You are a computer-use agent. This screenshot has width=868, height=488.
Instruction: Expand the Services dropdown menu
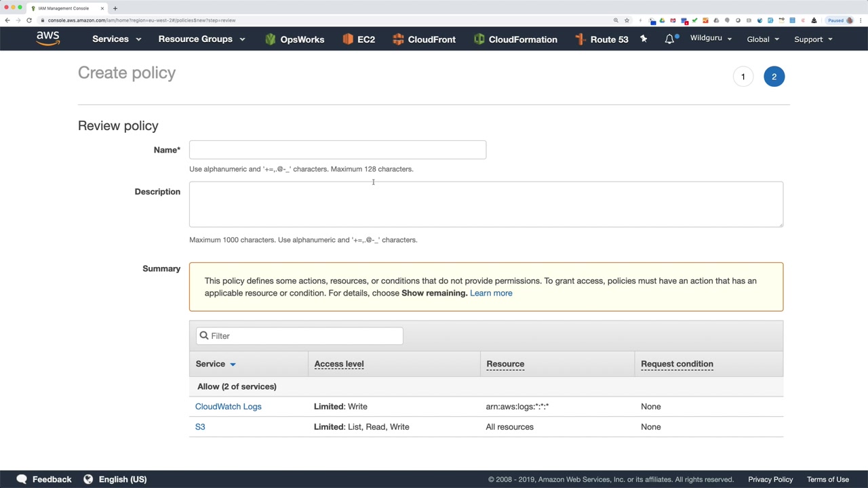pyautogui.click(x=117, y=39)
